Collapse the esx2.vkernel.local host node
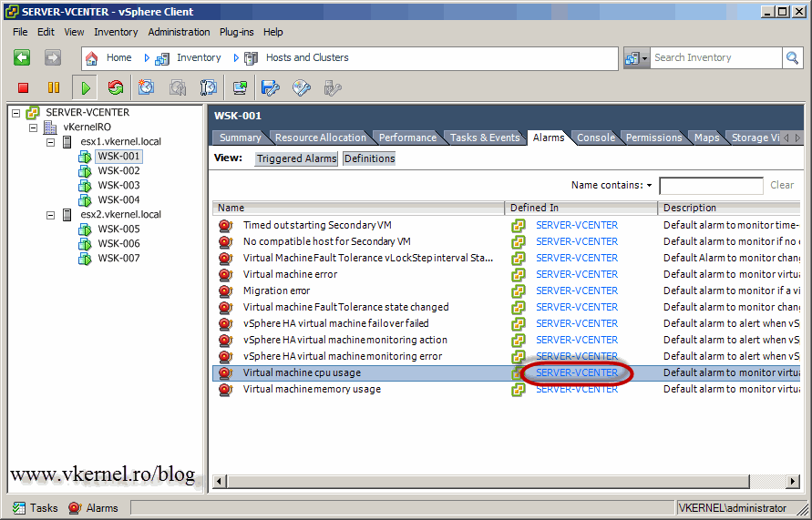Image resolution: width=812 pixels, height=520 pixels. click(x=51, y=215)
